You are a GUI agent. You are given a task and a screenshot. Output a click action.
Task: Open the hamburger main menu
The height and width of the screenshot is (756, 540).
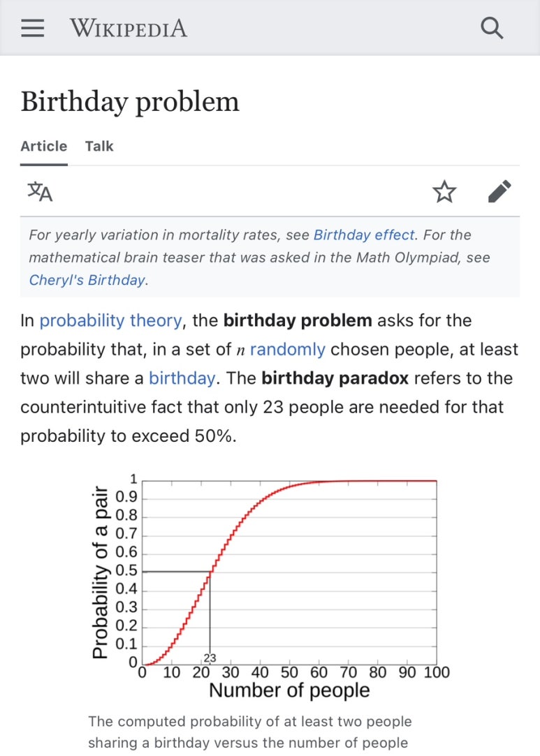pyautogui.click(x=33, y=28)
